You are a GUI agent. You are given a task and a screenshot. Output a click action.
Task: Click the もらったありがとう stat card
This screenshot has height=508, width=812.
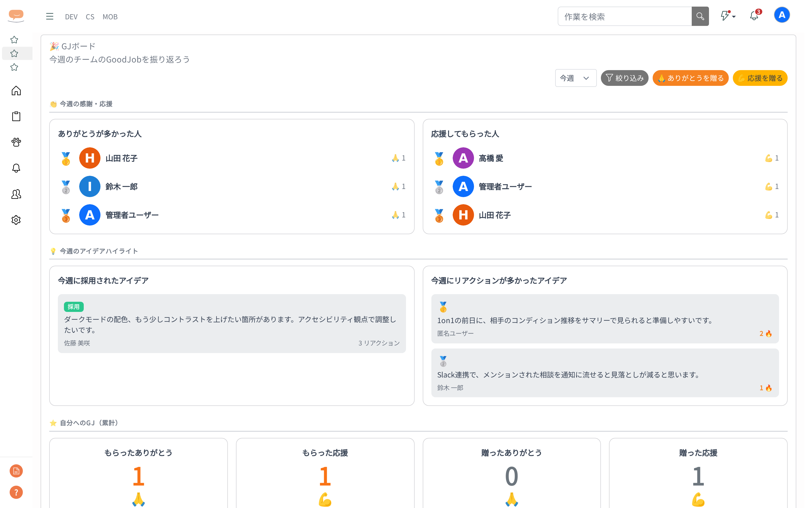coord(138,473)
